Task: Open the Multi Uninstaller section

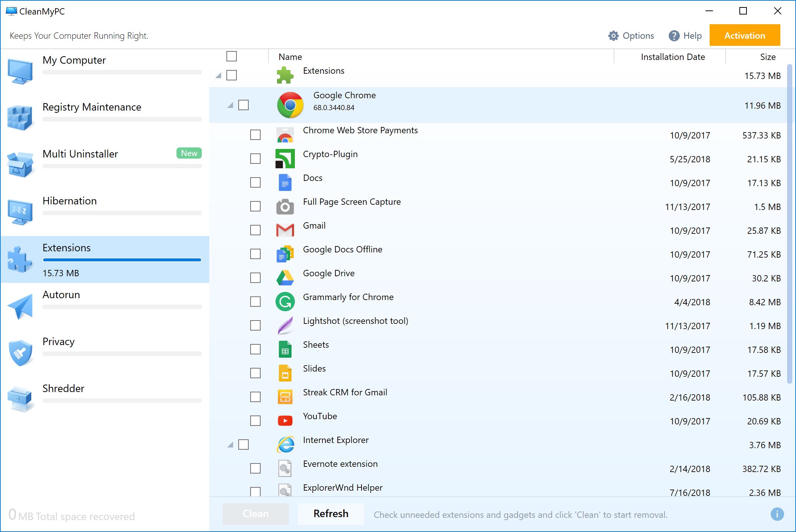Action: pyautogui.click(x=105, y=166)
